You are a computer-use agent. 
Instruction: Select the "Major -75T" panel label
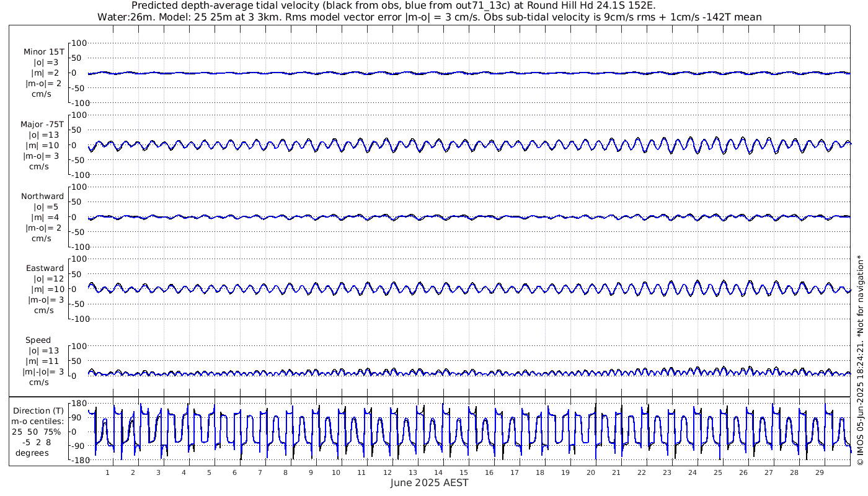(42, 124)
